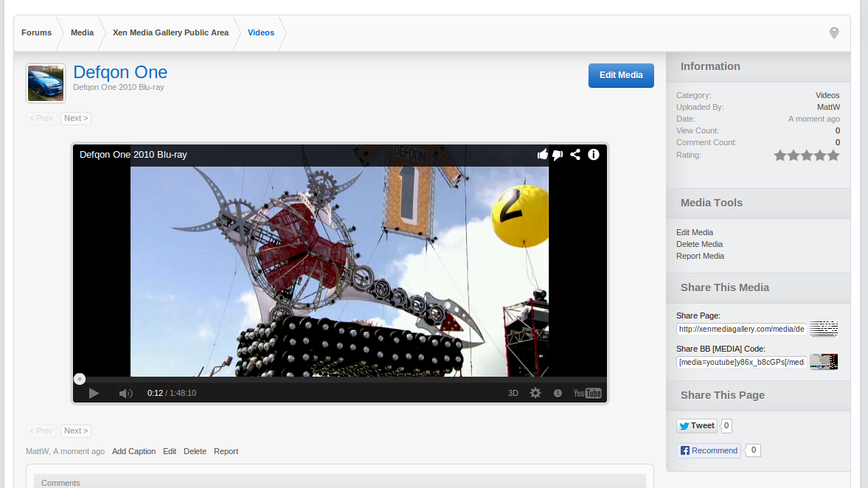Open Videos category link in Information
This screenshot has height=488, width=868.
[x=827, y=95]
